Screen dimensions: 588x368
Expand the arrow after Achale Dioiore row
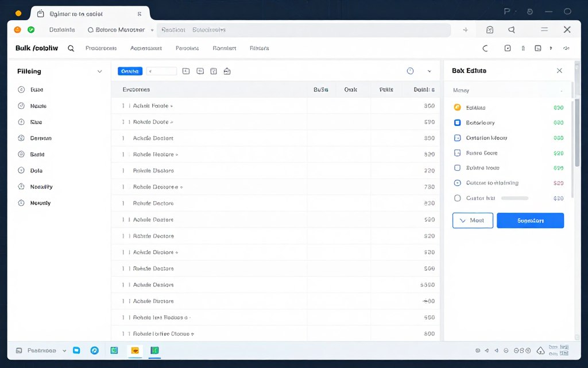click(x=177, y=252)
